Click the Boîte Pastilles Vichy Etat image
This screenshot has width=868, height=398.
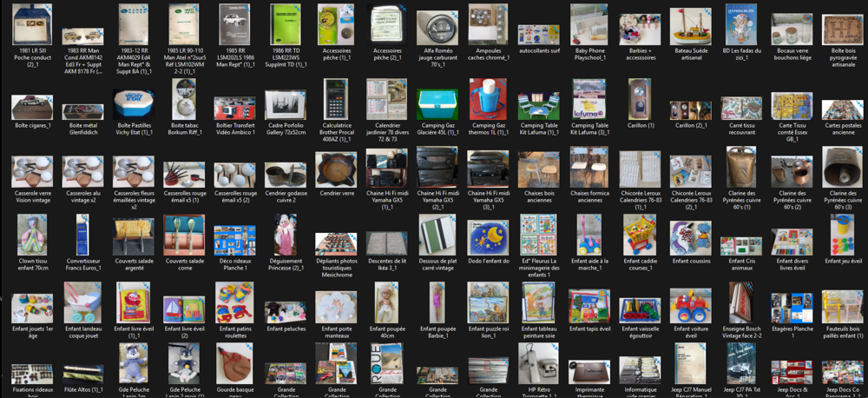click(x=133, y=104)
